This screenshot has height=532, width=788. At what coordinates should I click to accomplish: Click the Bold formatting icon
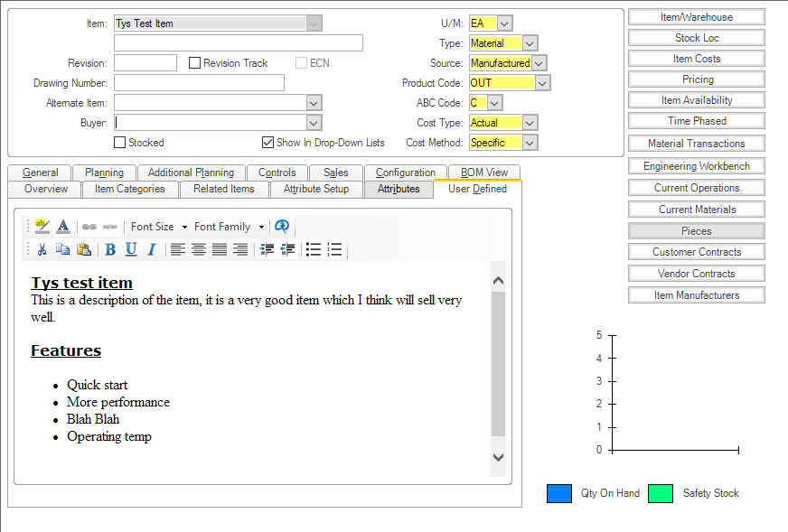tap(110, 250)
